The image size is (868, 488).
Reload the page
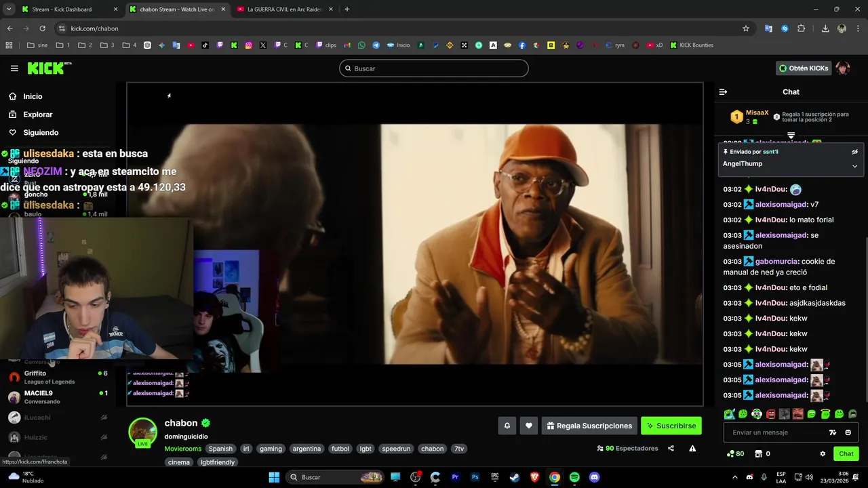coord(42,28)
